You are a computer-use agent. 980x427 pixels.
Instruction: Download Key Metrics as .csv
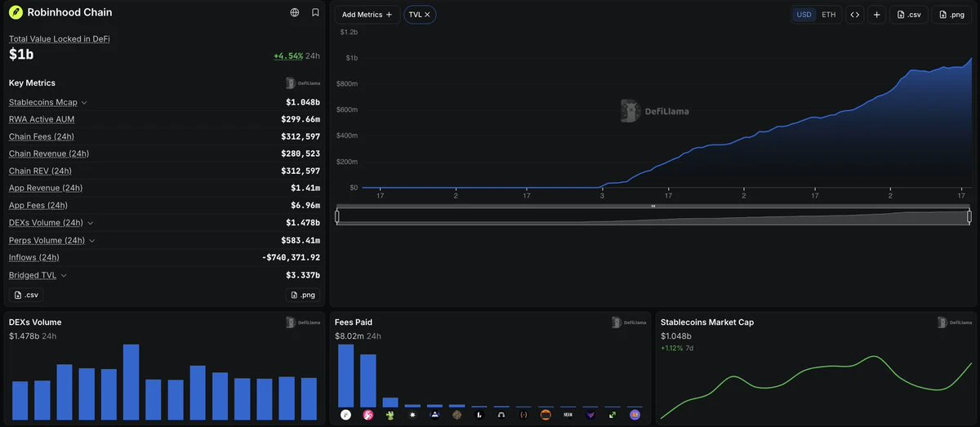pos(26,295)
